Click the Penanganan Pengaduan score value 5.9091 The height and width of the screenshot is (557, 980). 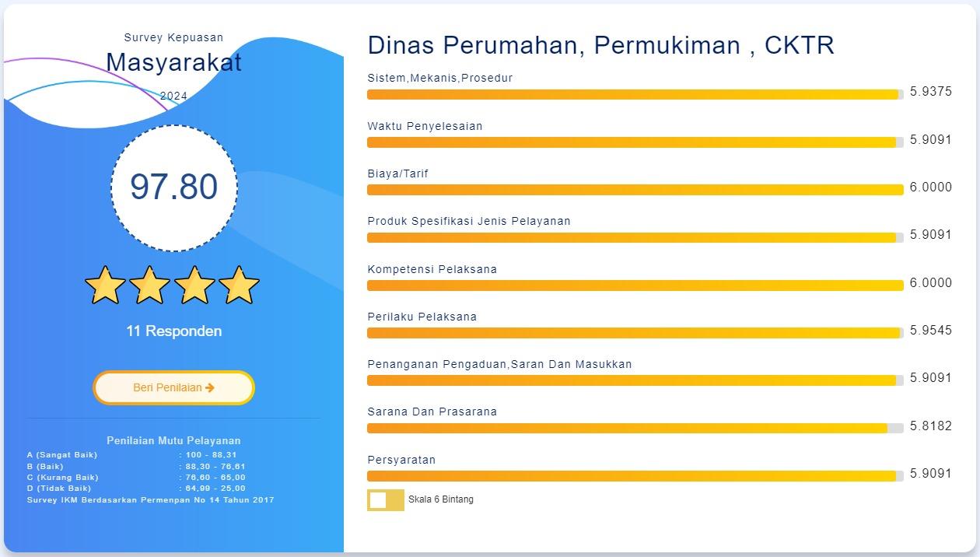[x=930, y=378]
